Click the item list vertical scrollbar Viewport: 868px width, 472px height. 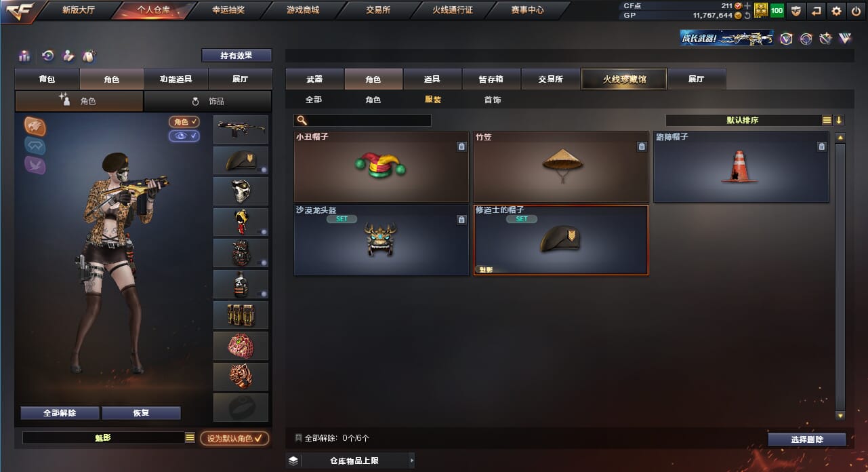[x=840, y=276]
